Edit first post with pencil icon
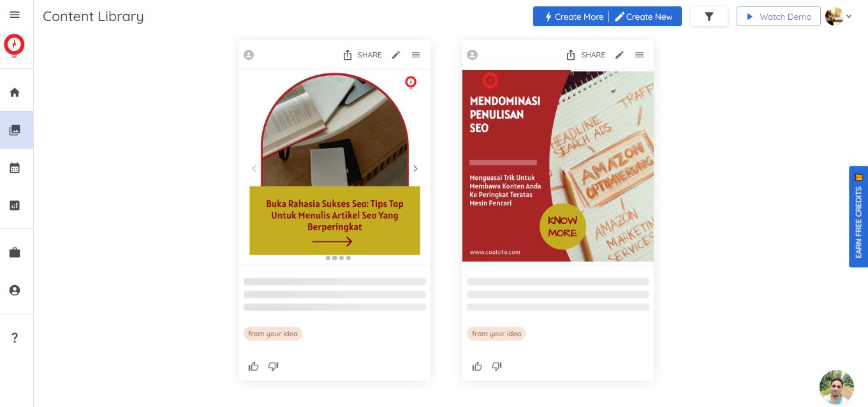The image size is (868, 407). tap(396, 55)
